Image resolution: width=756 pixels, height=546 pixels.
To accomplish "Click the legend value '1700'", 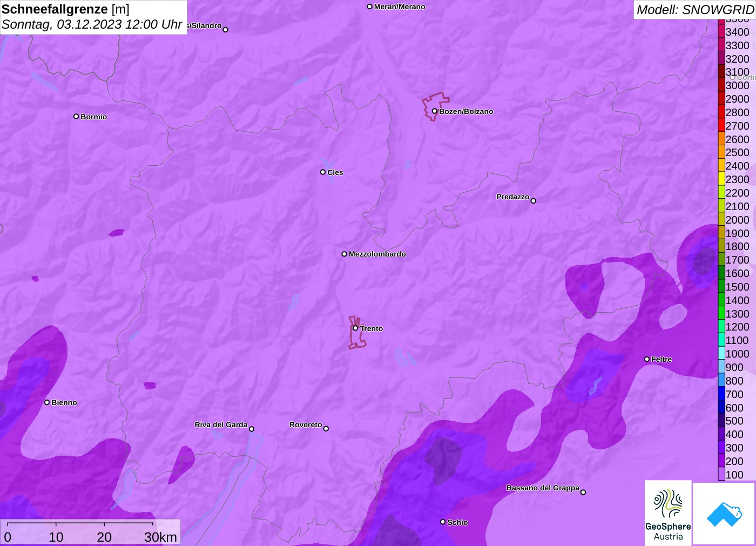I will (x=737, y=260).
